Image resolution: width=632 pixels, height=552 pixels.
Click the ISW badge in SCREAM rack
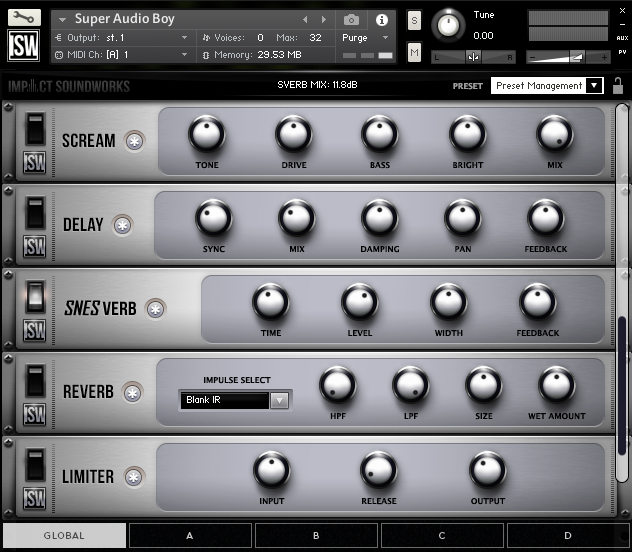click(35, 162)
